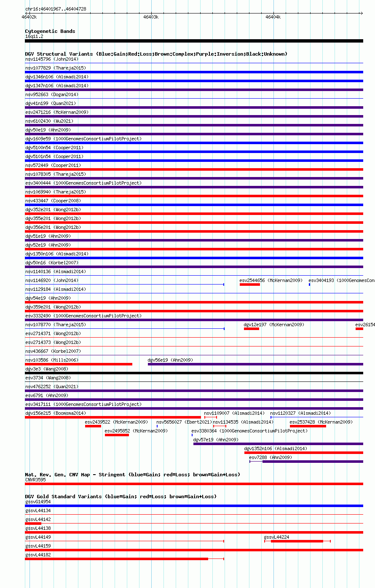Click dgv5100n54 (Cooper2011) label
The height and width of the screenshot is (588, 375).
coord(54,148)
